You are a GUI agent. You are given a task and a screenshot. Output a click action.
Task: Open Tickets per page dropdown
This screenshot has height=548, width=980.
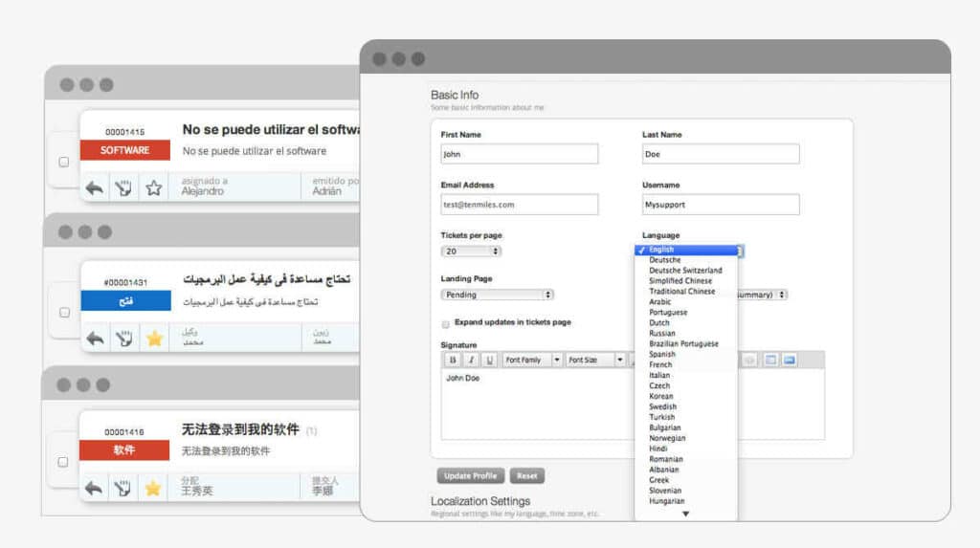click(x=471, y=252)
